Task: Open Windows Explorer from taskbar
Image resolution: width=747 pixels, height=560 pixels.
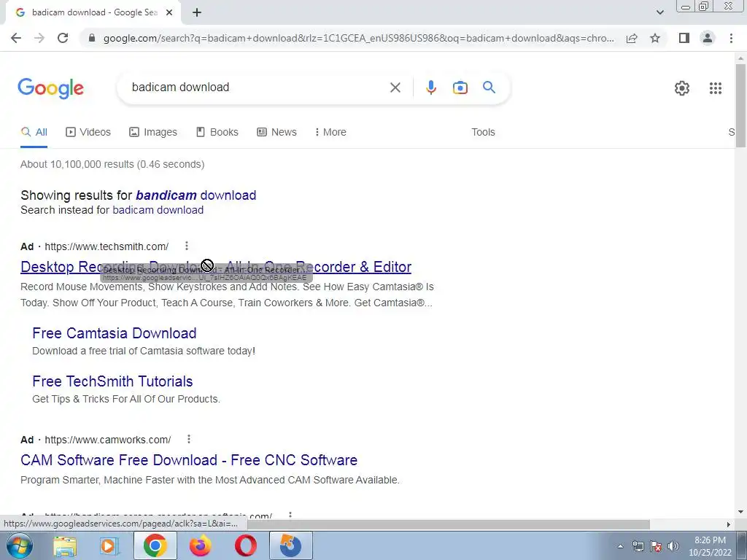Action: coord(65,545)
